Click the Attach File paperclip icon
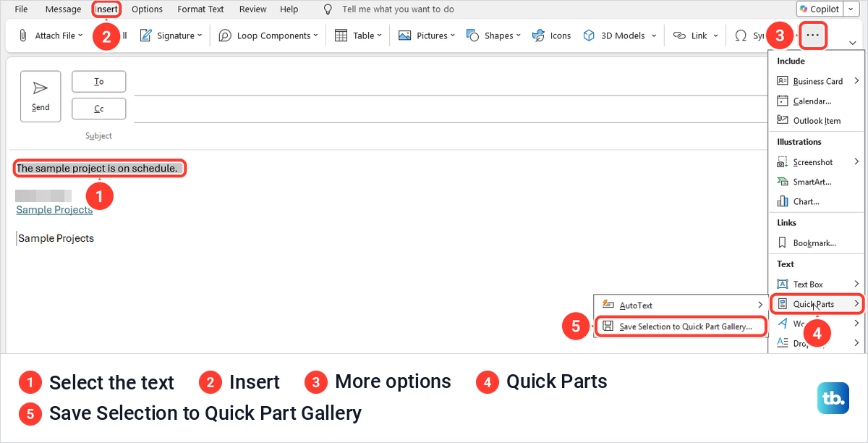868x443 pixels. (x=23, y=35)
